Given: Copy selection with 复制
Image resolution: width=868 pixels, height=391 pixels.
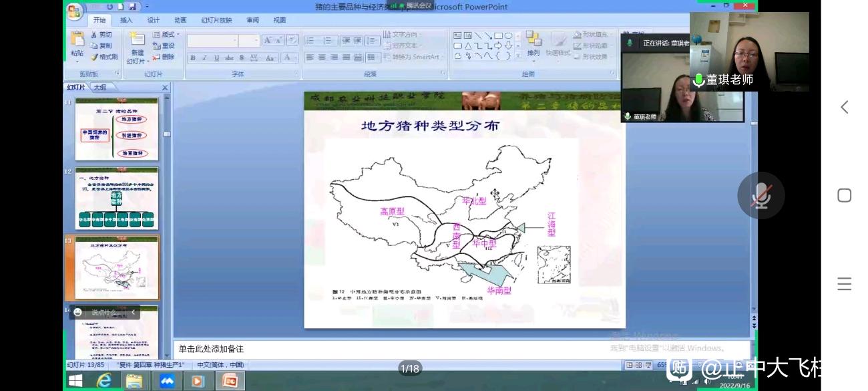Looking at the screenshot, I should point(101,45).
